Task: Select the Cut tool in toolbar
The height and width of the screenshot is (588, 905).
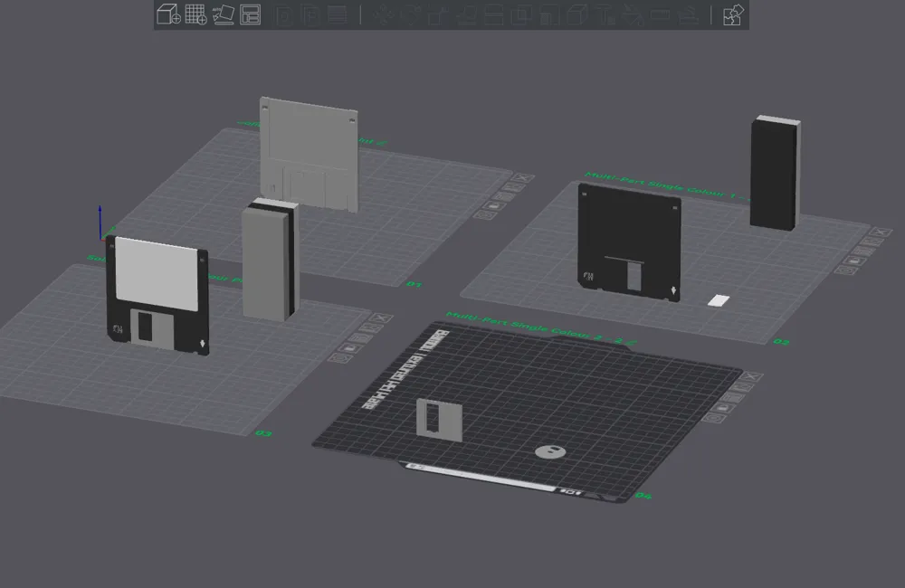Action: (633, 14)
